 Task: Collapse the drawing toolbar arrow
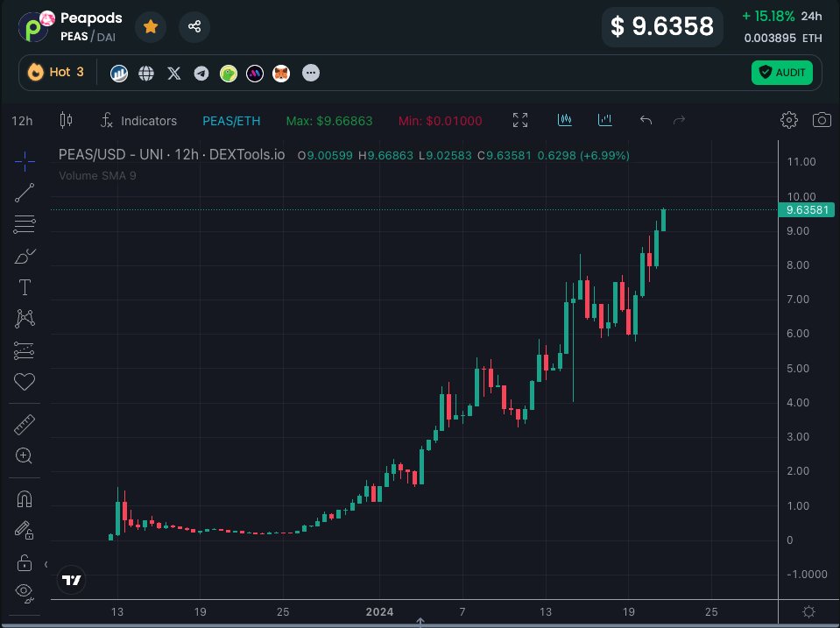point(46,564)
